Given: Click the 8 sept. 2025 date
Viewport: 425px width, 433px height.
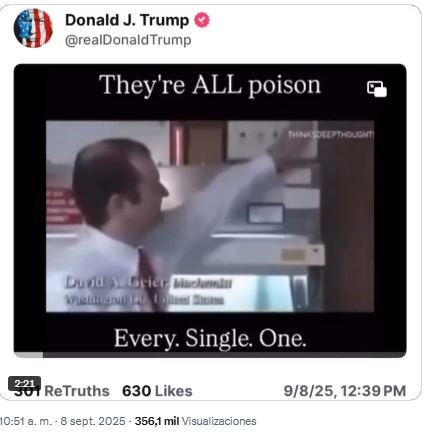Looking at the screenshot, I should [93, 421].
